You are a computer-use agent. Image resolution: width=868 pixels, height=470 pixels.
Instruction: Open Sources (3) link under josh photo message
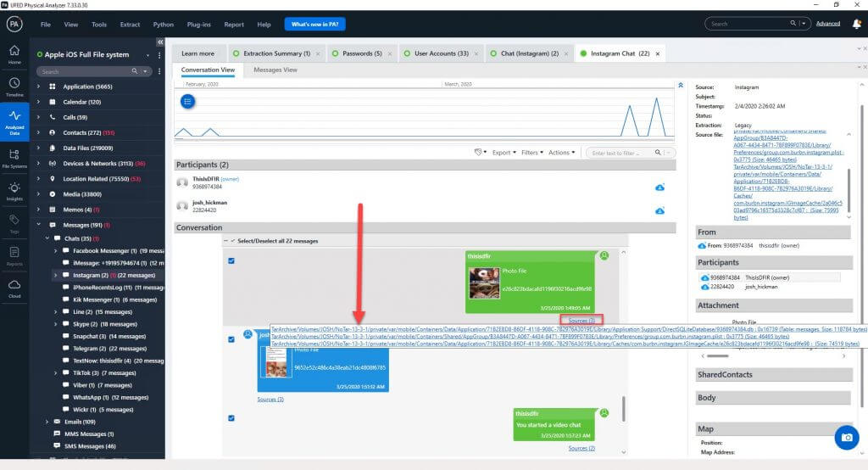coord(270,399)
